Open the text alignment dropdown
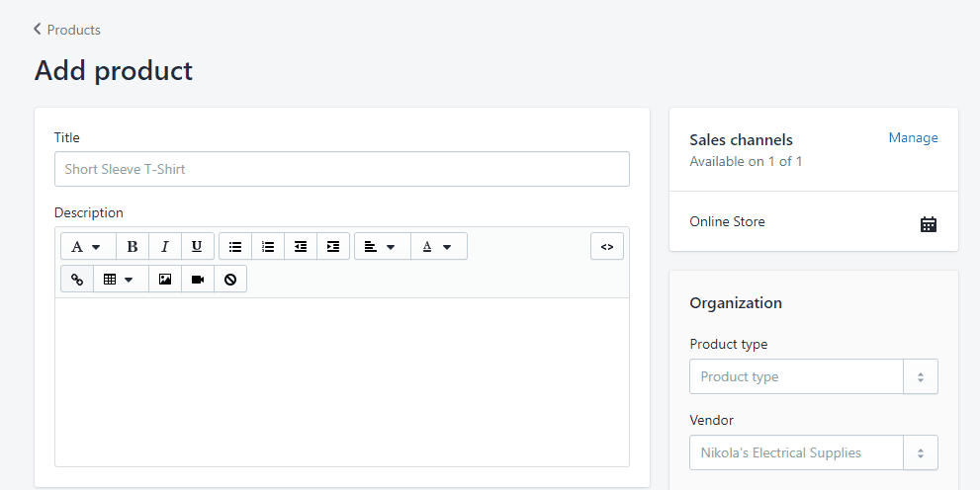Image resolution: width=980 pixels, height=490 pixels. (382, 247)
